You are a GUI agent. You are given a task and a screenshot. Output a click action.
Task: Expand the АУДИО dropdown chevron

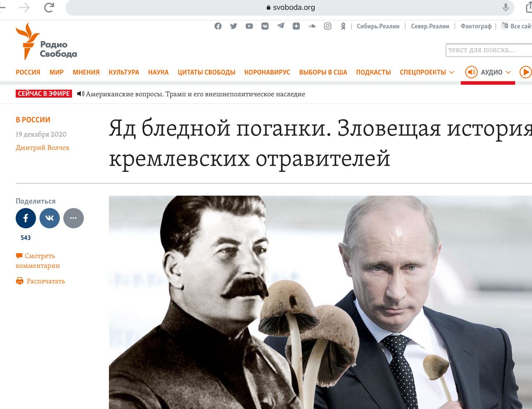(x=508, y=72)
